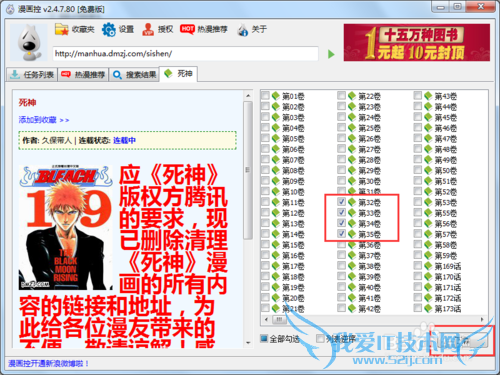The height and width of the screenshot is (375, 500).
Task: Check the 第57卷 checkbox
Action: pos(418,233)
